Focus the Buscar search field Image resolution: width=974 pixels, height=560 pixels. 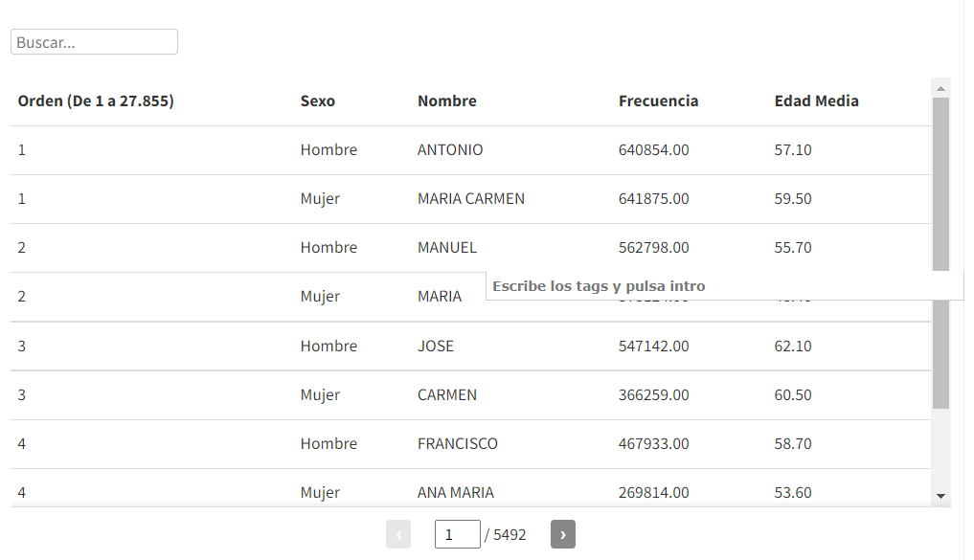95,41
